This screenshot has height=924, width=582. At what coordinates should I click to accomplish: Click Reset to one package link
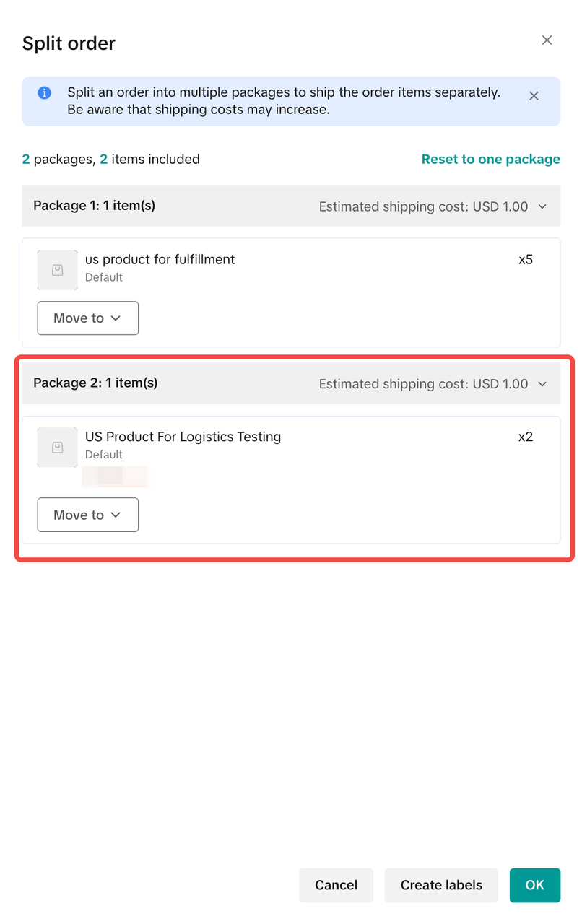pyautogui.click(x=490, y=160)
